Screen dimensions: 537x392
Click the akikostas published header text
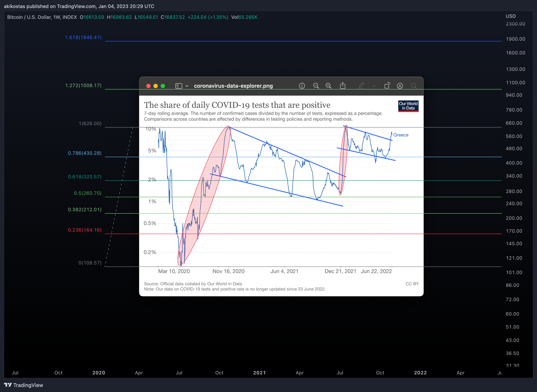(x=79, y=6)
